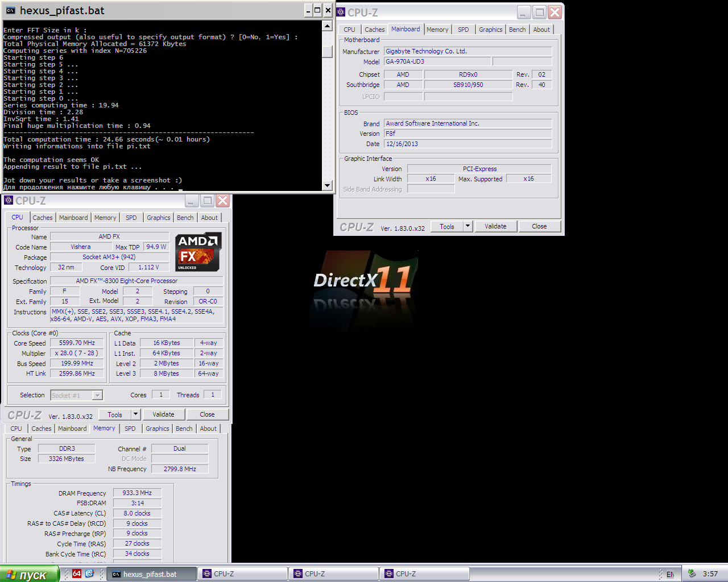This screenshot has height=582, width=728.
Task: Click the taskbar clock showing 3:57
Action: (x=710, y=574)
